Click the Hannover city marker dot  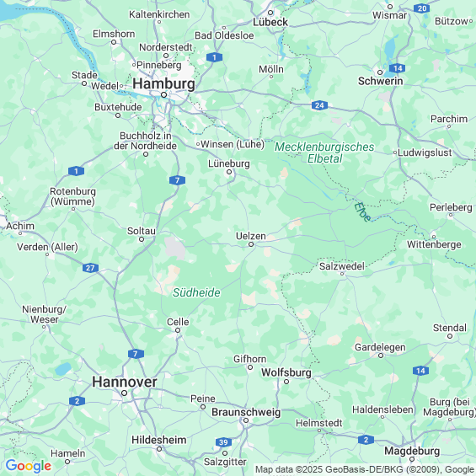click(x=124, y=393)
